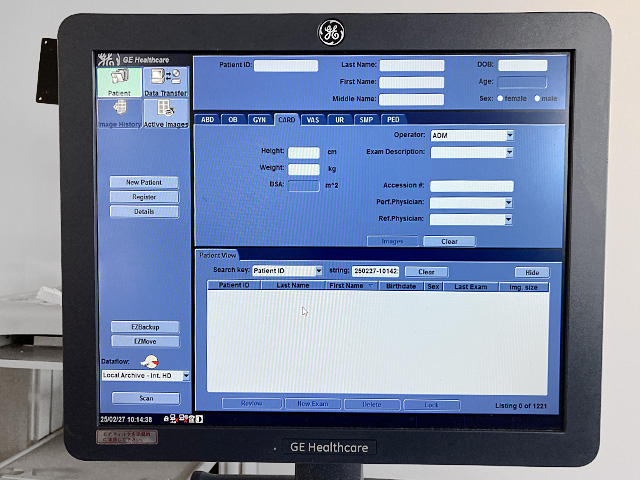Select the Patient View tab
This screenshot has height=480, width=640.
click(x=218, y=255)
